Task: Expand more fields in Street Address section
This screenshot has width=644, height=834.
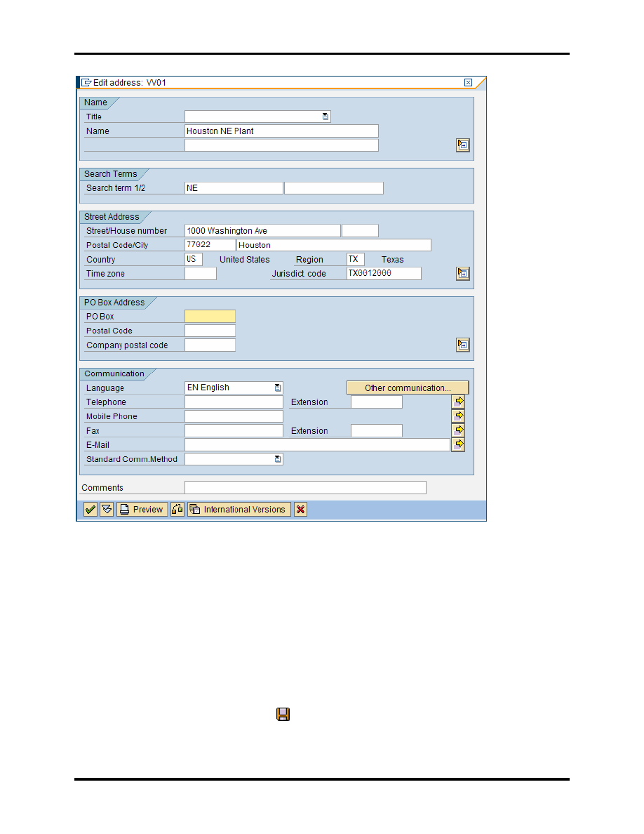Action: (462, 274)
